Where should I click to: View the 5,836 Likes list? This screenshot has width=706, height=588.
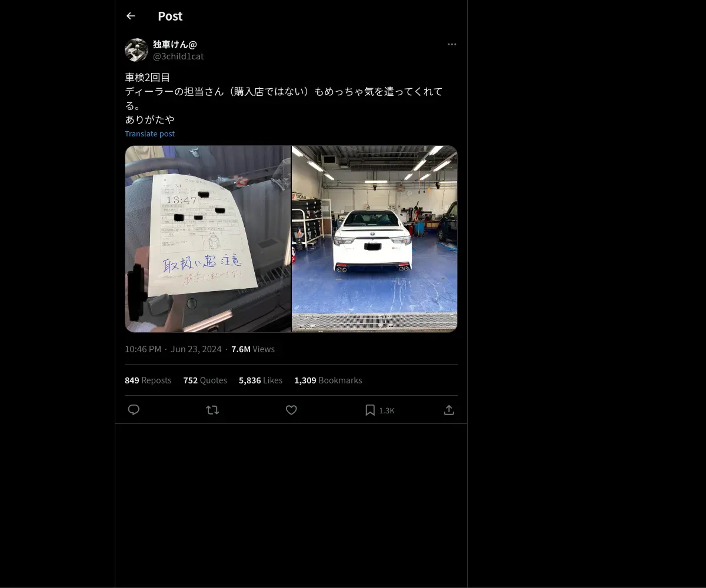[261, 380]
